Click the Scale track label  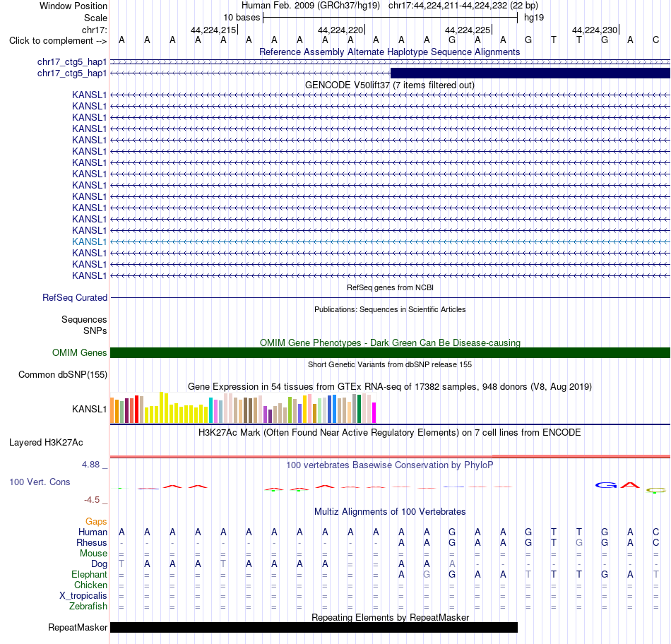tap(95, 18)
